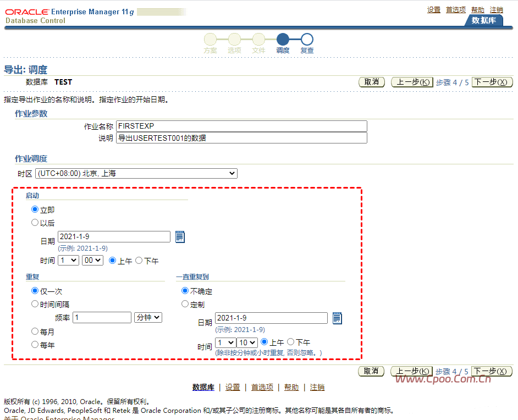Click the 调度 wizard step circle
The image size is (518, 420).
(x=283, y=39)
